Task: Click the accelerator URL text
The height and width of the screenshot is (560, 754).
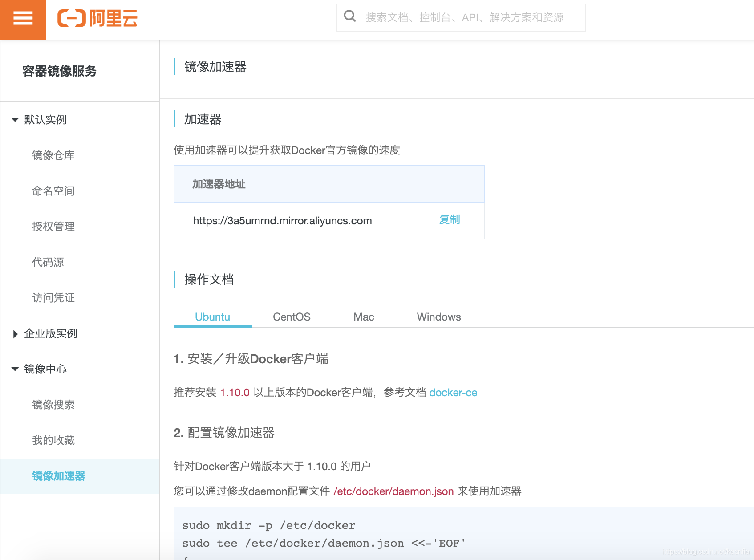Action: click(x=283, y=221)
